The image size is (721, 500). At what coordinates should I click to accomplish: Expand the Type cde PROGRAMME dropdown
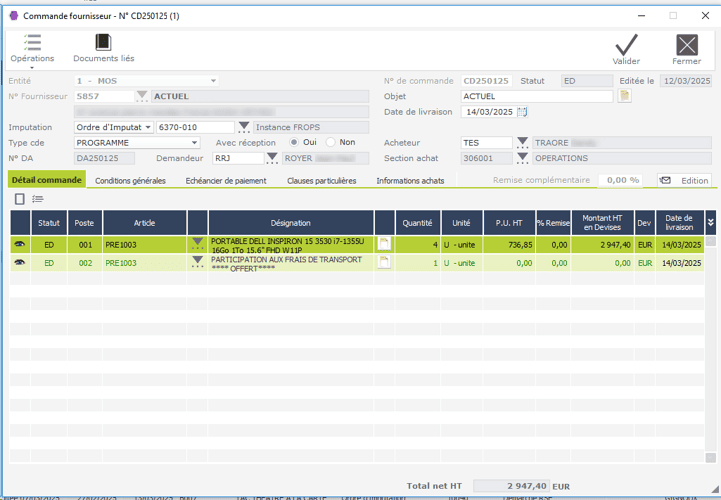(x=193, y=142)
